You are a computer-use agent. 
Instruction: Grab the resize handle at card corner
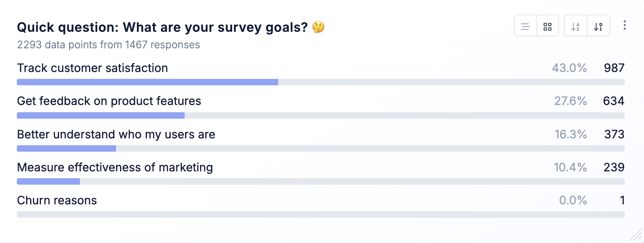point(636,235)
